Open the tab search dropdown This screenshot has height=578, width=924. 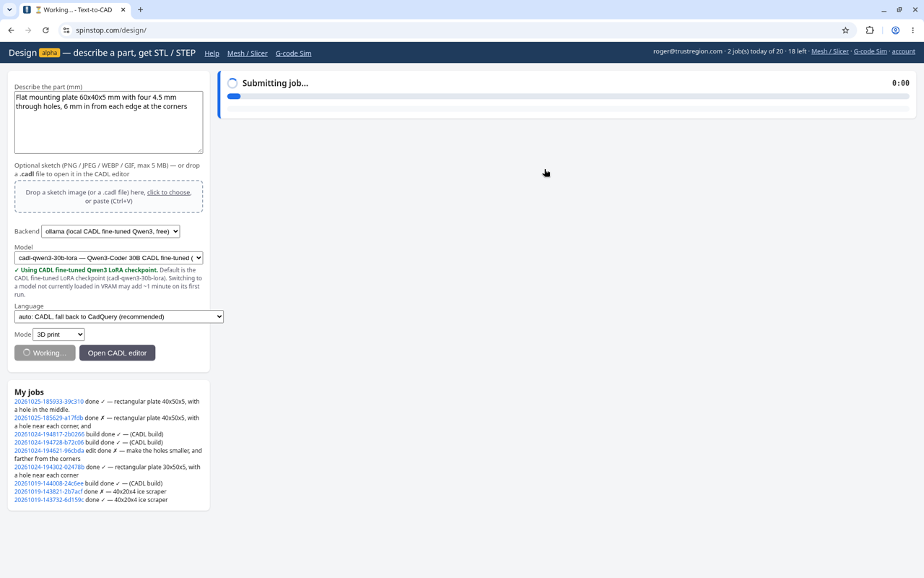click(9, 10)
